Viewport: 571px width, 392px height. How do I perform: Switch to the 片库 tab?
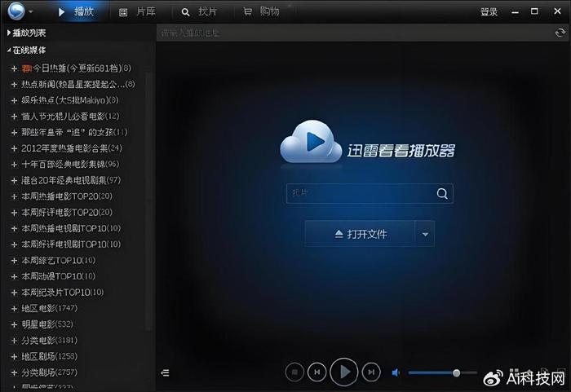coord(137,11)
